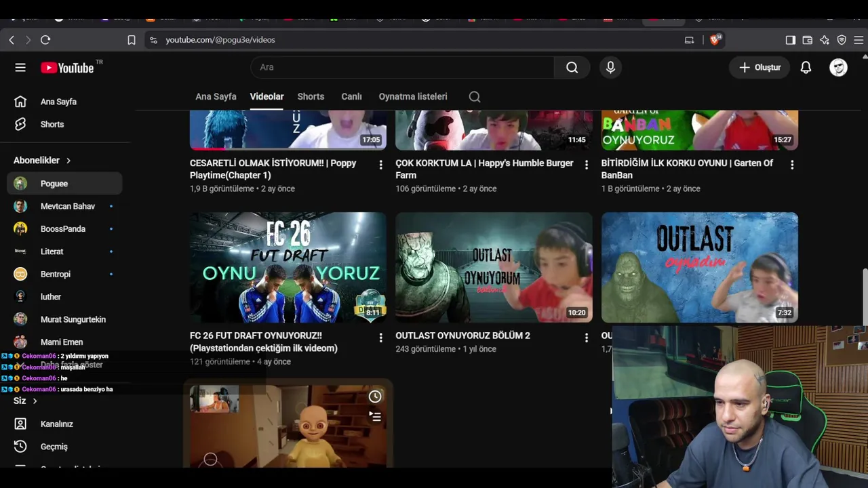The image size is (868, 488).
Task: Play the Outlast Oynuyorum bölüm 2 thumbnail
Action: point(494,268)
